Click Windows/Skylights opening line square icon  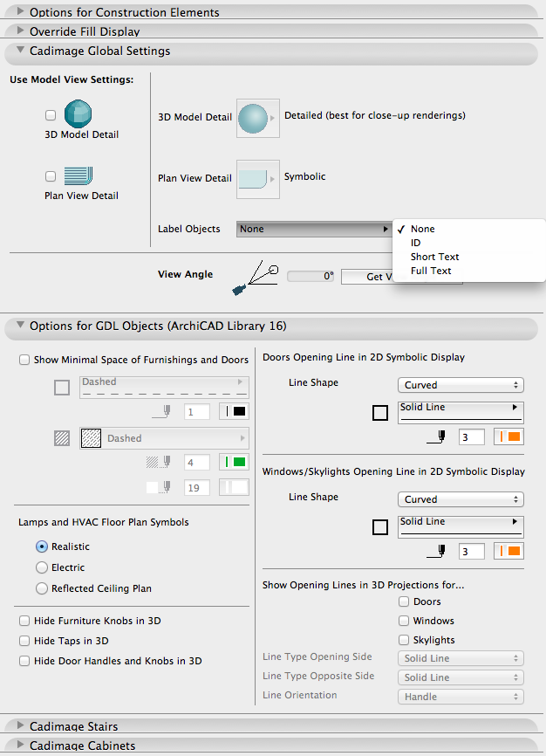pyautogui.click(x=380, y=527)
